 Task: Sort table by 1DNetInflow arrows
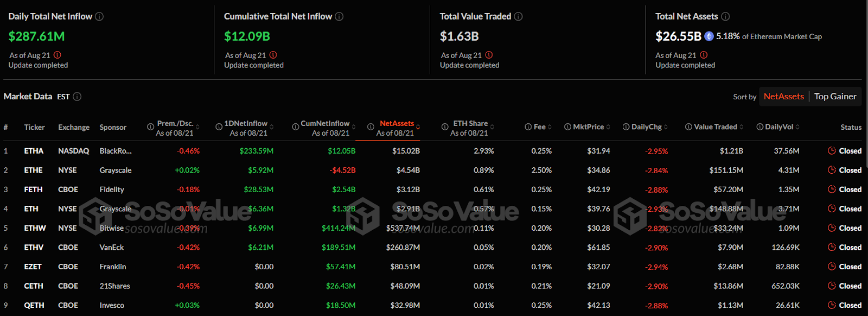click(271, 127)
